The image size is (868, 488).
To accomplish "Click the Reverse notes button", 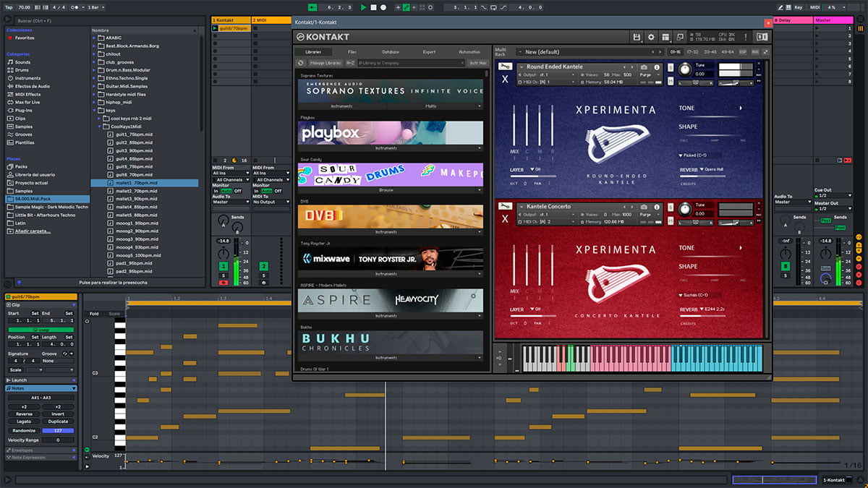I will coord(23,414).
